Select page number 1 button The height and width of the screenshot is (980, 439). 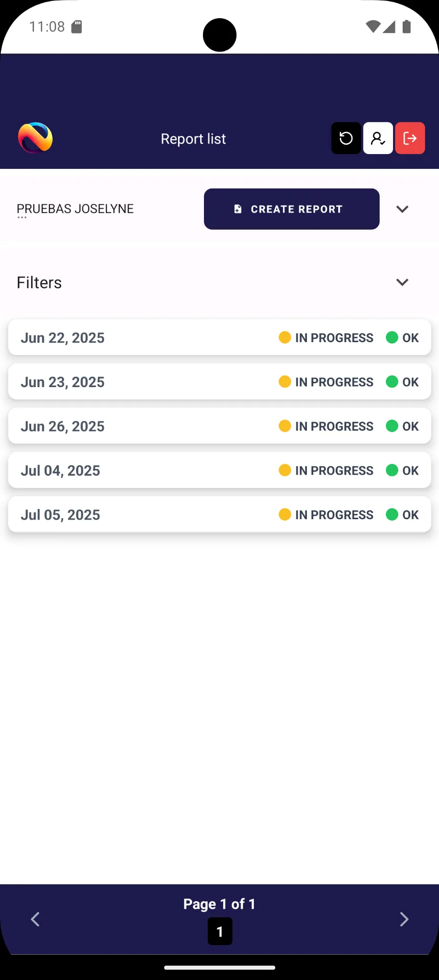coord(220,931)
